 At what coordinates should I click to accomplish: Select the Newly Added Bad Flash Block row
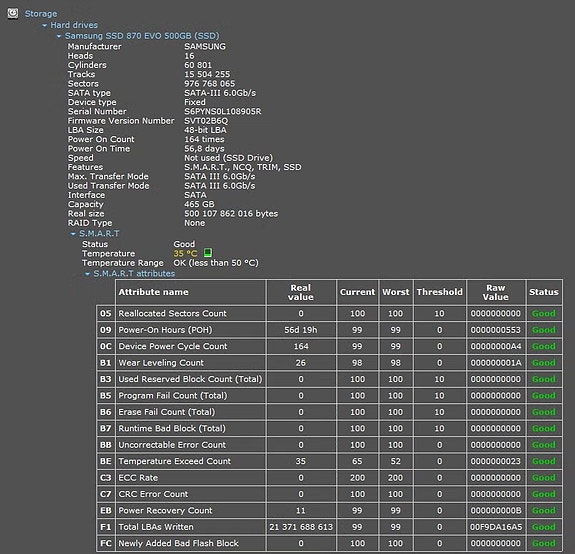click(x=329, y=543)
